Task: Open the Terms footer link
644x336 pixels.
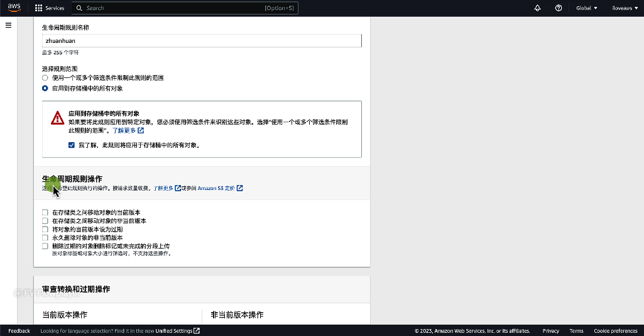Action: click(576, 331)
